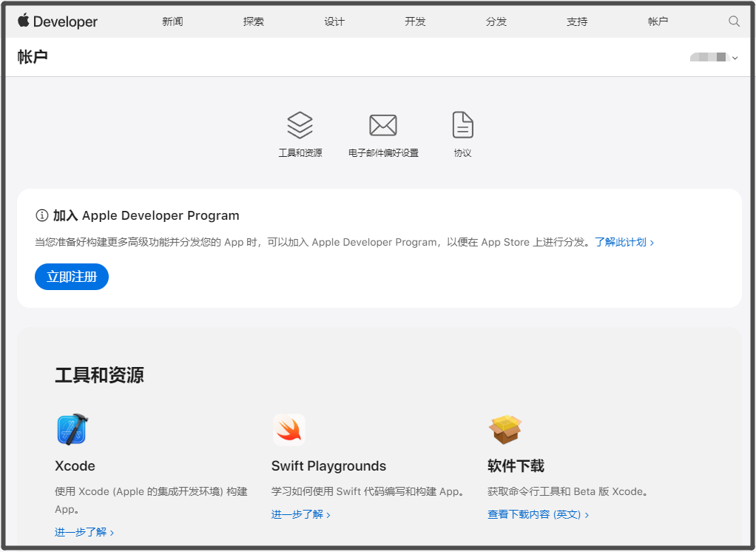Image resolution: width=756 pixels, height=552 pixels.
Task: Click the info circle beside 加入 Apple Developer Program
Action: 42,215
